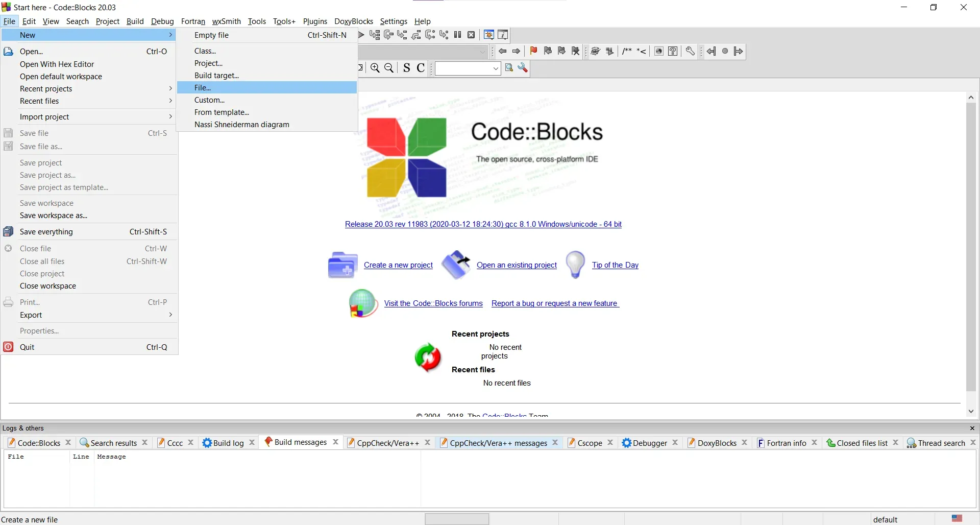Select Nassi Shneiderman diagram menu entry
Image resolution: width=980 pixels, height=525 pixels.
267,124
